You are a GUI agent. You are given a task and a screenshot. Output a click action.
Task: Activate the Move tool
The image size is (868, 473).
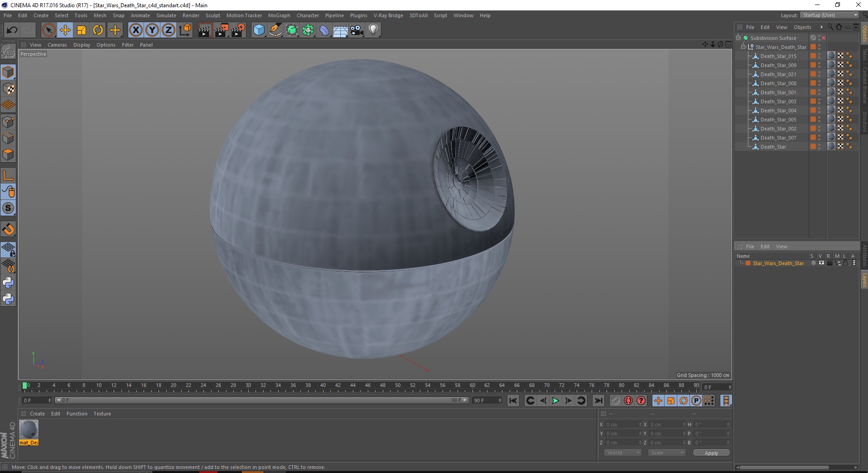65,30
